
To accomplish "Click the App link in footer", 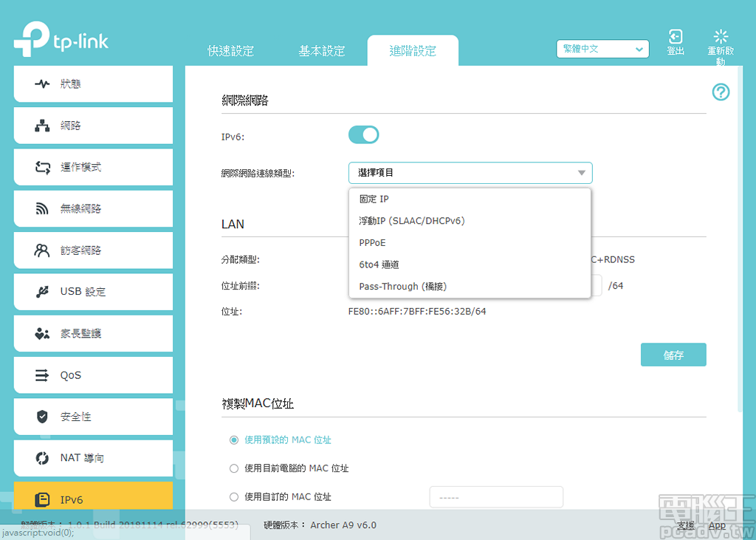I will [717, 526].
